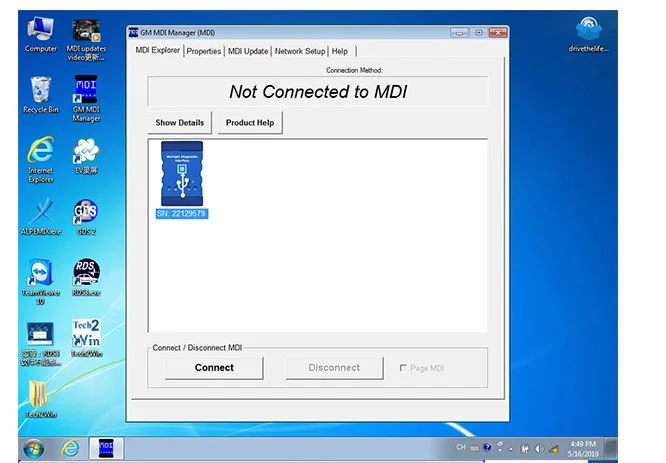Open the on-screen keyboard tray icon
This screenshot has height=463, width=666.
coord(474,448)
